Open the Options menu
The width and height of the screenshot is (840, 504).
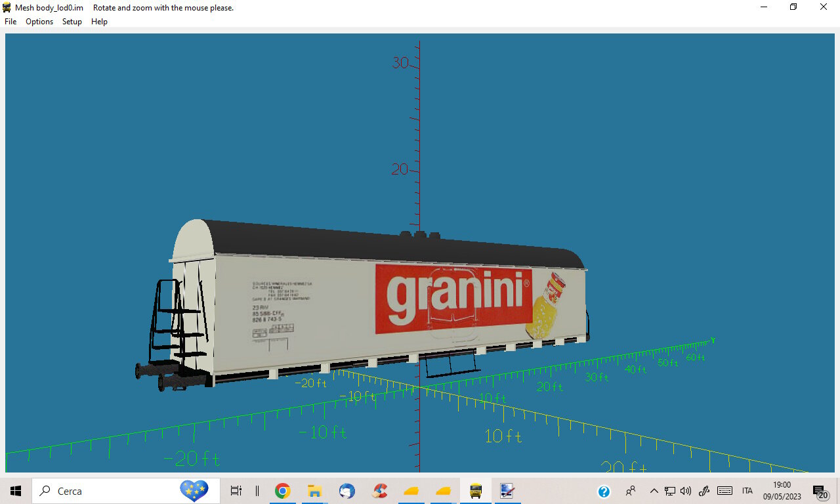[x=39, y=22]
